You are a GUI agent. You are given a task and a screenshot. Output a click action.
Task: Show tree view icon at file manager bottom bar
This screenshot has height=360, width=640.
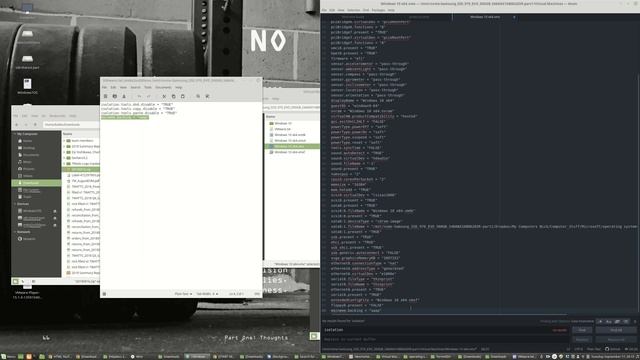point(23,281)
